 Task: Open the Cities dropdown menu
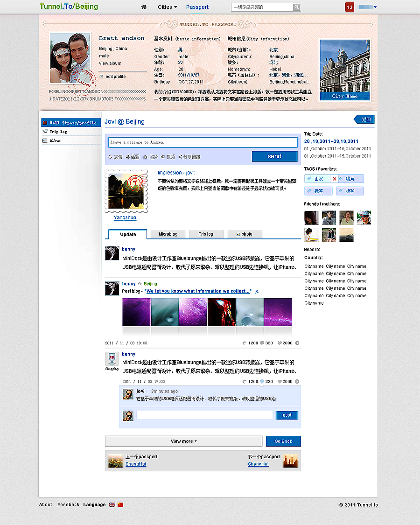coord(167,7)
